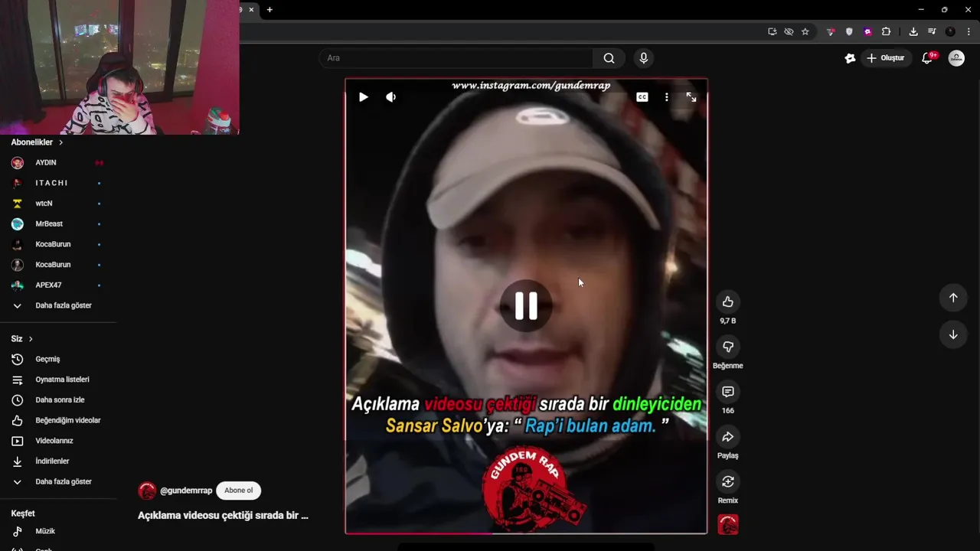Subscribe with the Abone ol button
This screenshot has height=551, width=980.
tap(238, 491)
